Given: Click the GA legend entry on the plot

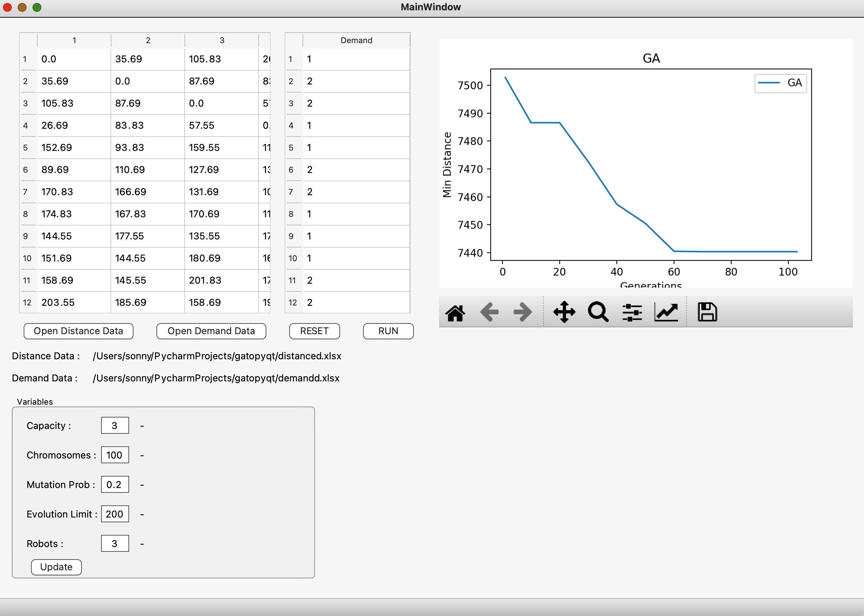Looking at the screenshot, I should (x=780, y=82).
